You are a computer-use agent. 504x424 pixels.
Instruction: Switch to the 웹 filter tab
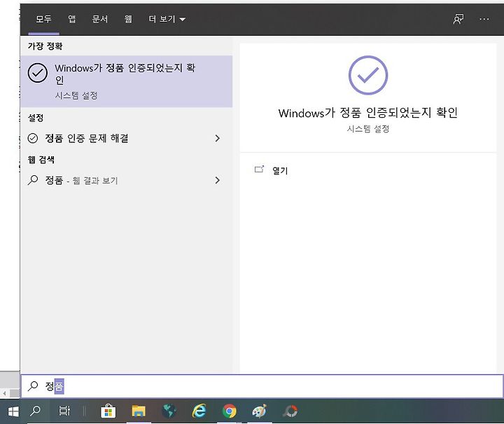(128, 20)
